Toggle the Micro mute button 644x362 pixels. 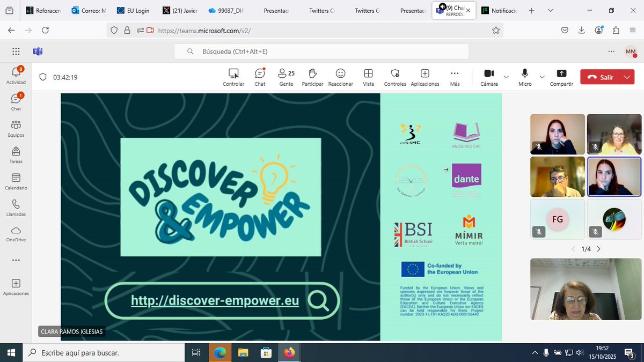[x=525, y=77]
